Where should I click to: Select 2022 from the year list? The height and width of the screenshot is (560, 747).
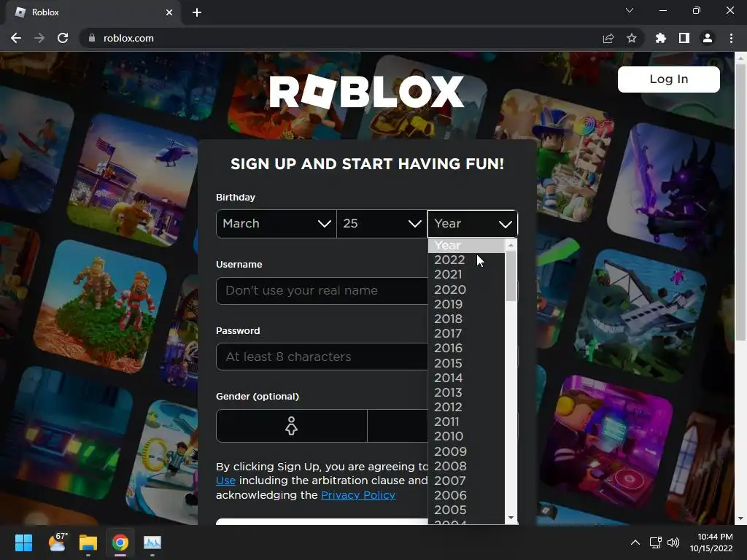point(466,260)
